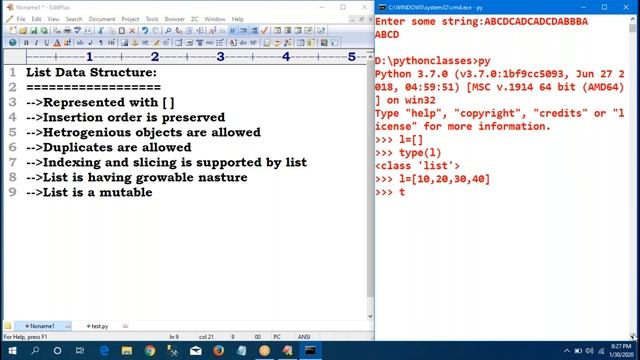The height and width of the screenshot is (360, 640).
Task: Click the volume speaker icon in system tray
Action: click(589, 351)
